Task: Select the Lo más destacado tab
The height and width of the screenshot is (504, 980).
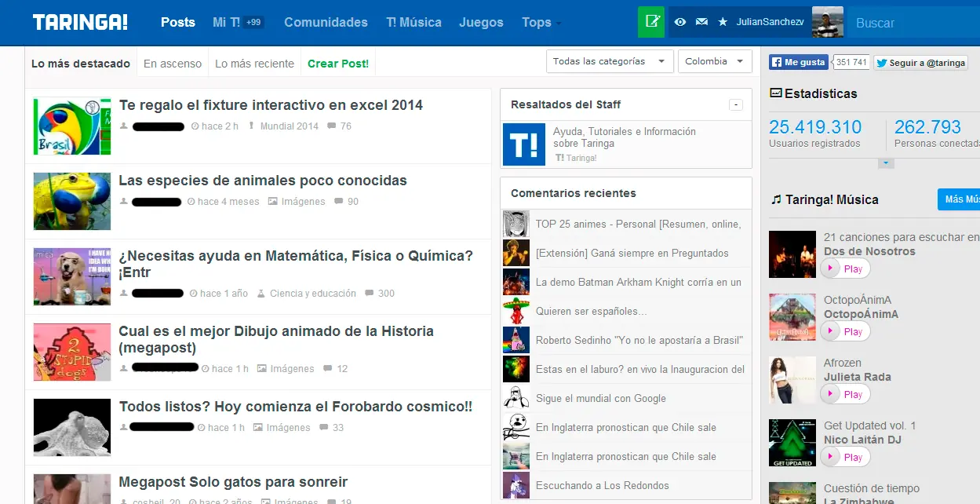Action: pyautogui.click(x=81, y=64)
